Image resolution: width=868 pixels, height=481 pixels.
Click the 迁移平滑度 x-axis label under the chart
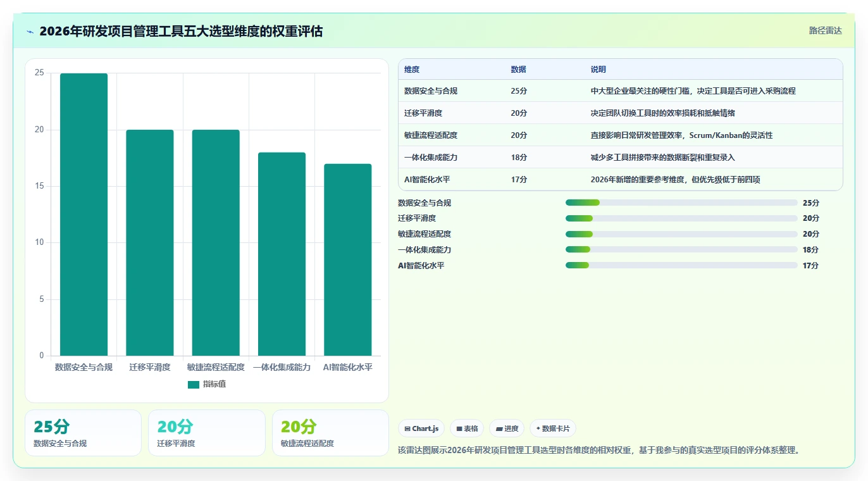150,367
